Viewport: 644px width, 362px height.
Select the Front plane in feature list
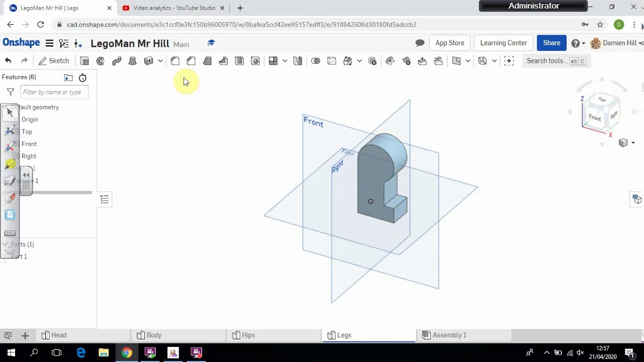[x=29, y=144]
